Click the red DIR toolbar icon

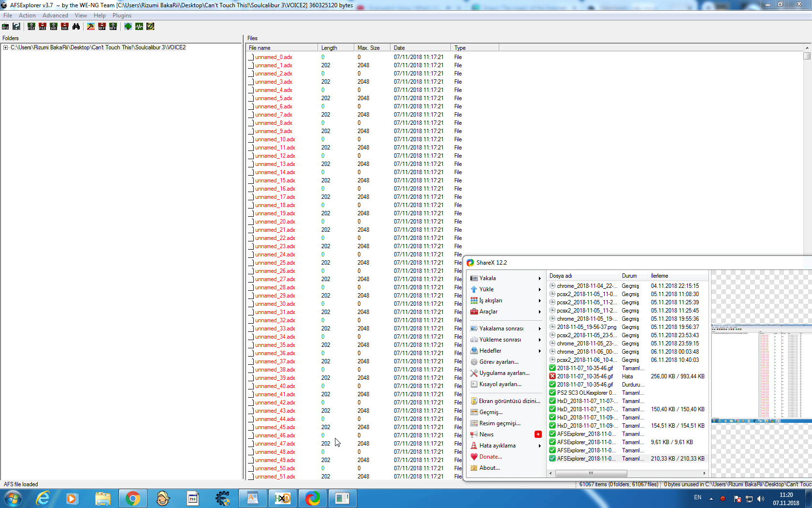pyautogui.click(x=65, y=27)
